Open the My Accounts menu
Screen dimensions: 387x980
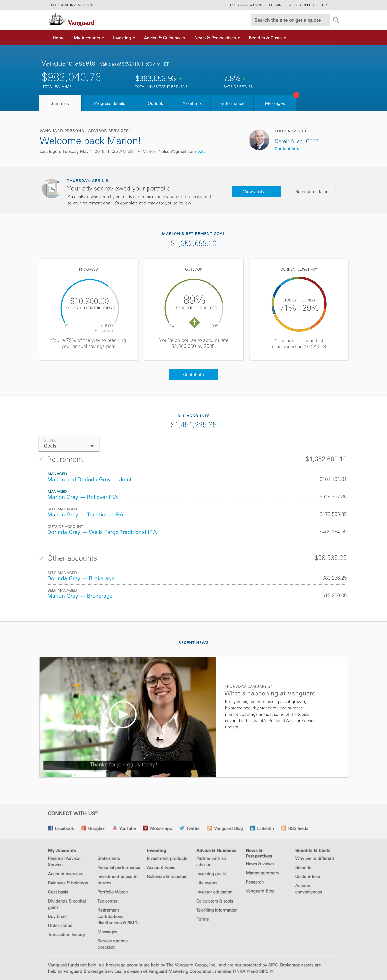click(x=89, y=38)
